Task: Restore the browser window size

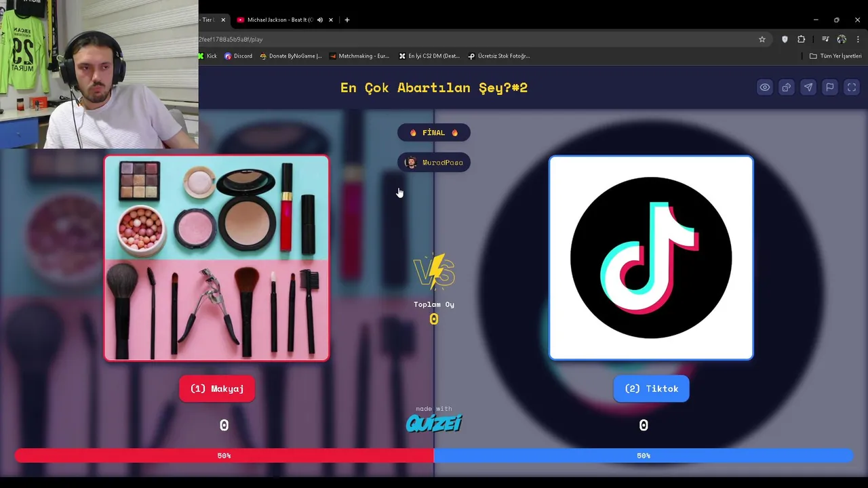Action: (837, 20)
